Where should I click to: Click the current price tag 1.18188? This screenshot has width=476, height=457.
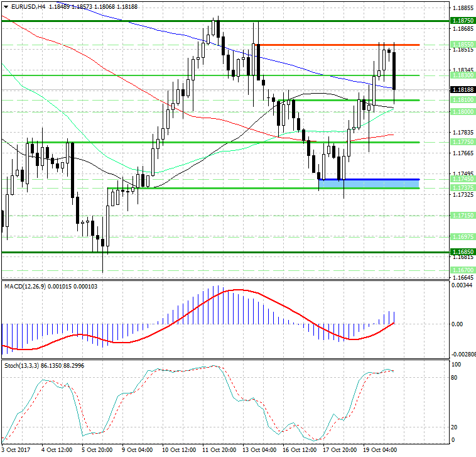(x=462, y=90)
